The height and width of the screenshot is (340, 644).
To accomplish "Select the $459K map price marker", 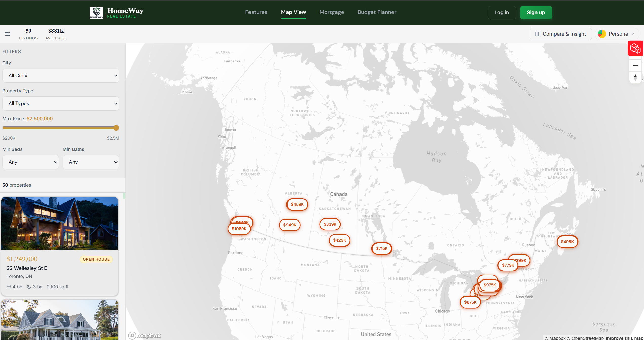I will [x=297, y=205].
